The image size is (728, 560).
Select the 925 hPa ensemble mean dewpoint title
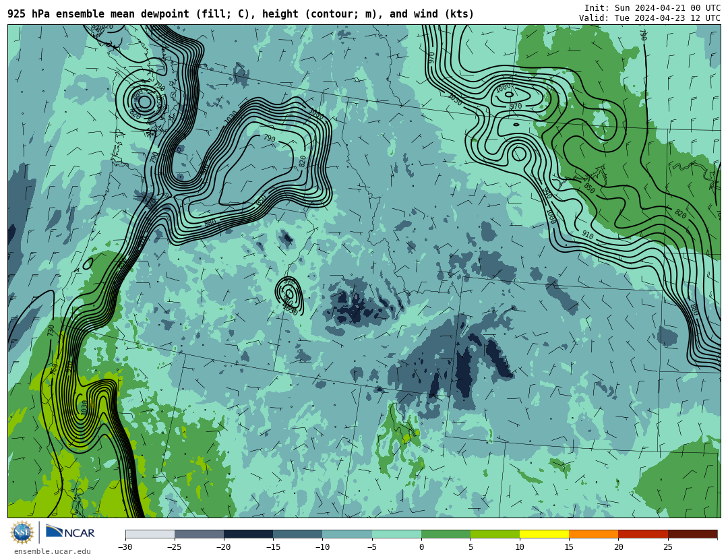click(241, 14)
